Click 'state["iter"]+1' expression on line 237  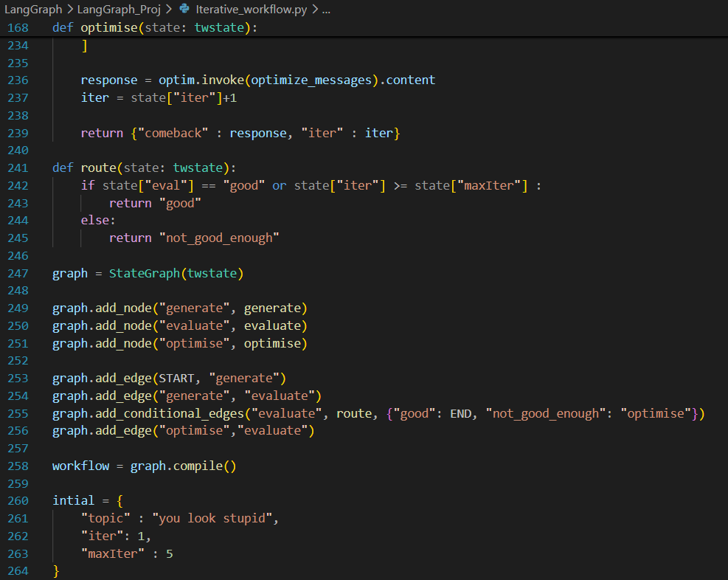[x=184, y=98]
